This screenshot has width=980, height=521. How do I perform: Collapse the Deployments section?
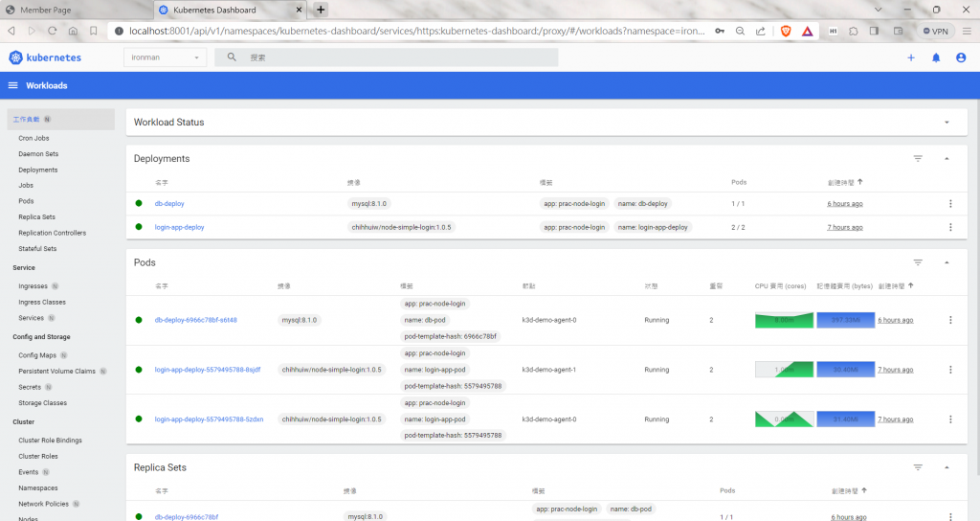947,159
